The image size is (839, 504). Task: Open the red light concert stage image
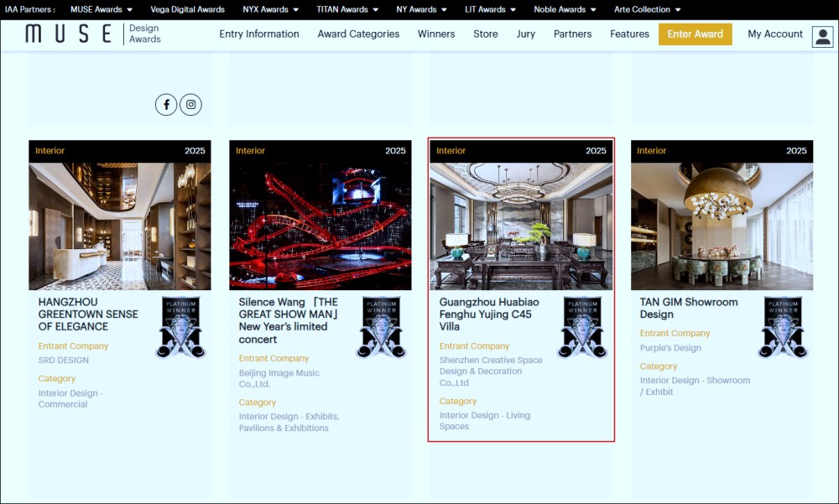pos(320,226)
